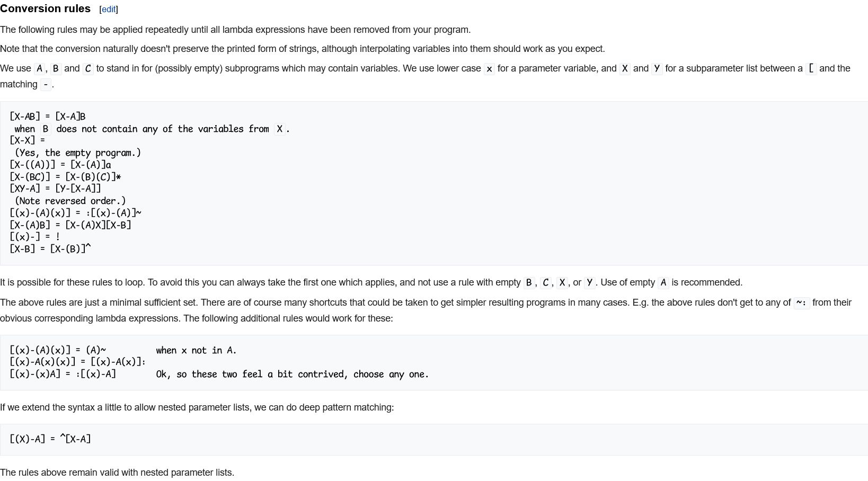Click the inline ~: code in the paragraph
Viewport: 868px width, 481px height.
[x=802, y=303]
